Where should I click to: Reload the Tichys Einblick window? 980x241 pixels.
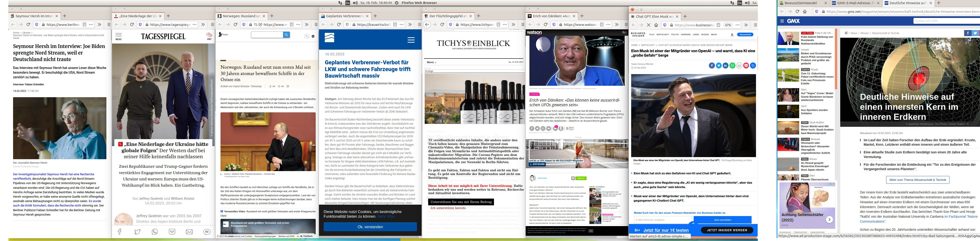pos(442,24)
